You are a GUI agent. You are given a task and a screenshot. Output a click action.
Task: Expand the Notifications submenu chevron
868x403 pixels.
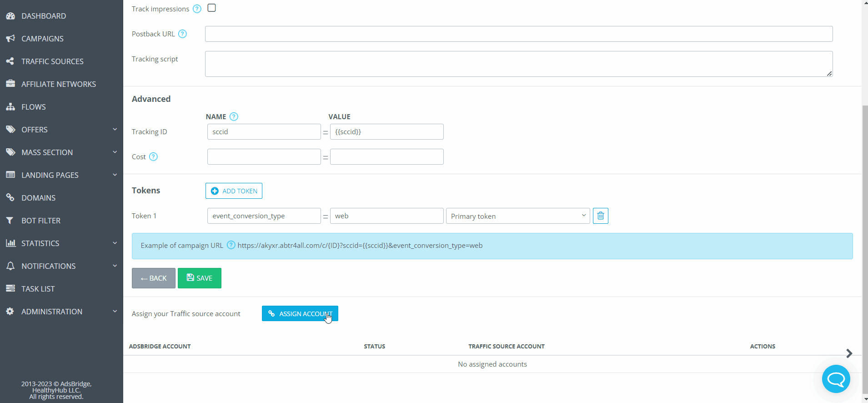(115, 266)
